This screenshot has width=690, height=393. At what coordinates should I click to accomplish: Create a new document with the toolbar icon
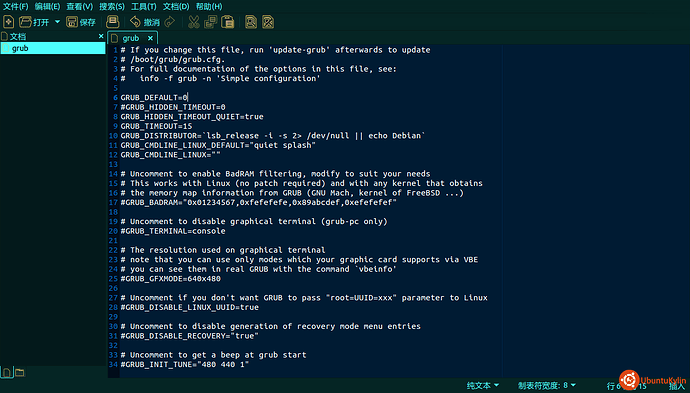tap(8, 22)
